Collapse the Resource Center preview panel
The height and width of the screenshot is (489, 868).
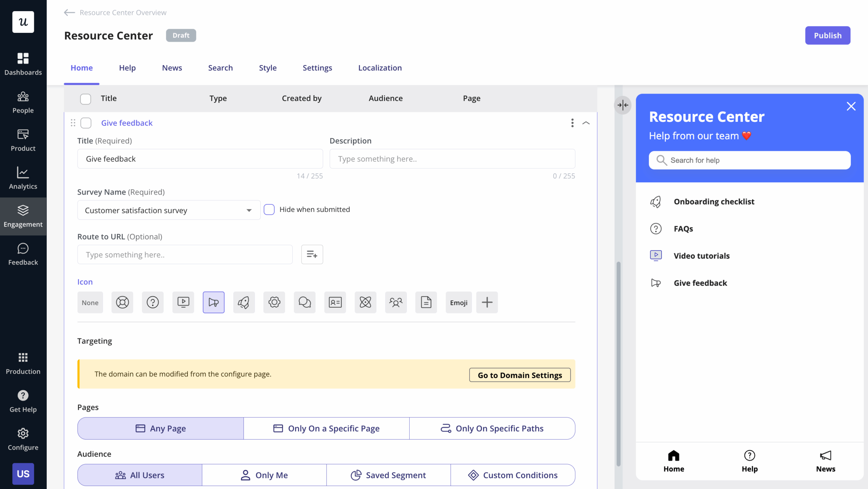(x=623, y=105)
